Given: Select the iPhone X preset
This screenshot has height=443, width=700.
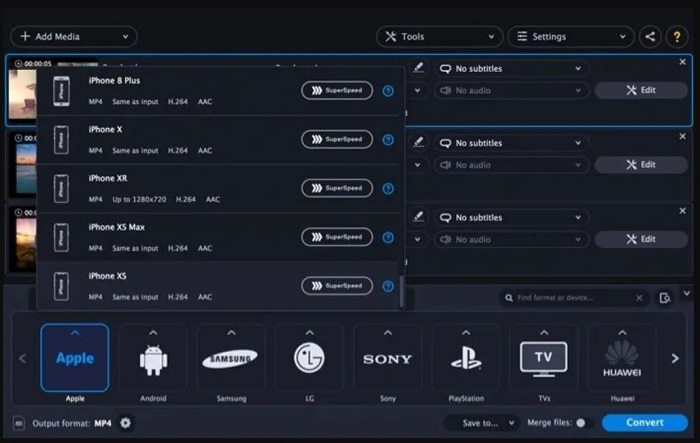Looking at the screenshot, I should pyautogui.click(x=217, y=140).
